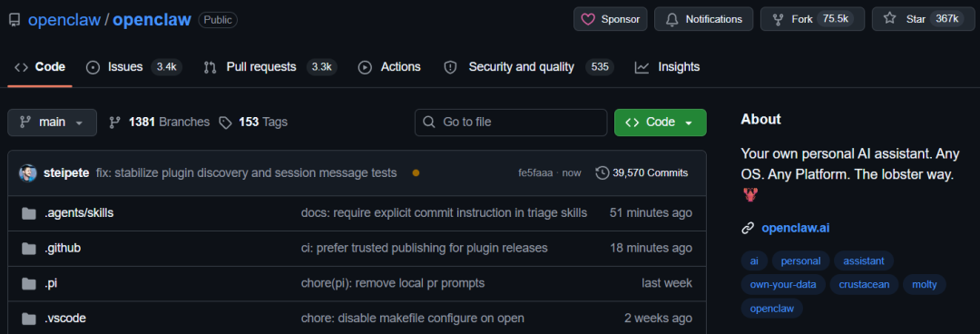The image size is (980, 334).
Task: Click the repository icon beside openclaw owner
Action: coord(15,19)
